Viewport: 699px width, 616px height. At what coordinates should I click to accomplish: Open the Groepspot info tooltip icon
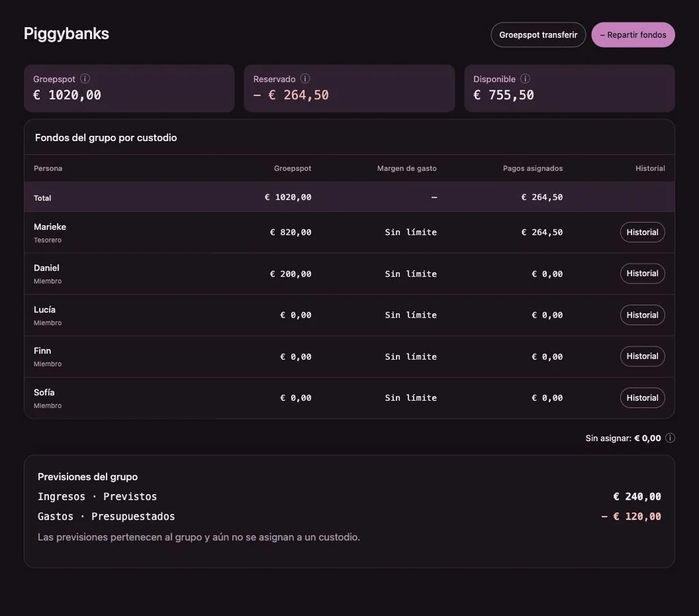pyautogui.click(x=85, y=79)
